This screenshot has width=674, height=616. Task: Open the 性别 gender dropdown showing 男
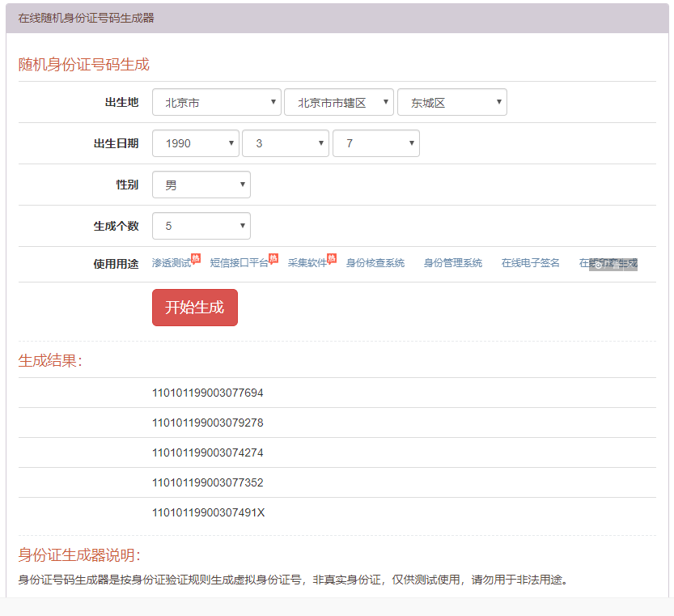pos(201,185)
